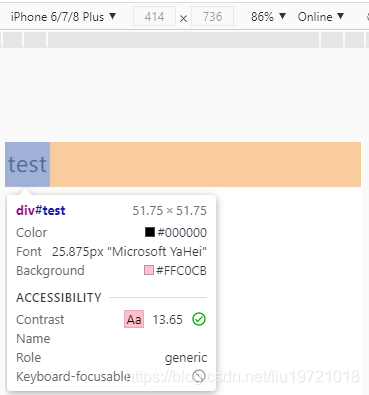
Task: Select the highlighted blue test element
Action: click(x=28, y=164)
